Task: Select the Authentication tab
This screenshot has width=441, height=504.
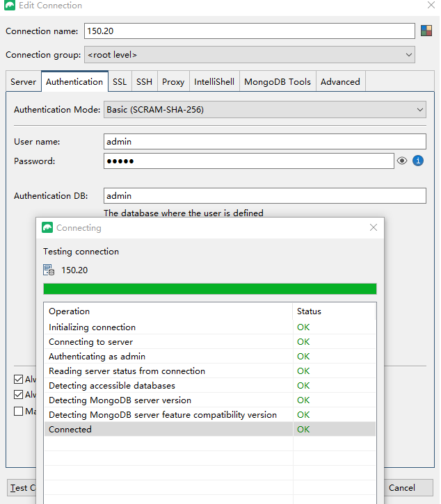Action: click(x=74, y=81)
